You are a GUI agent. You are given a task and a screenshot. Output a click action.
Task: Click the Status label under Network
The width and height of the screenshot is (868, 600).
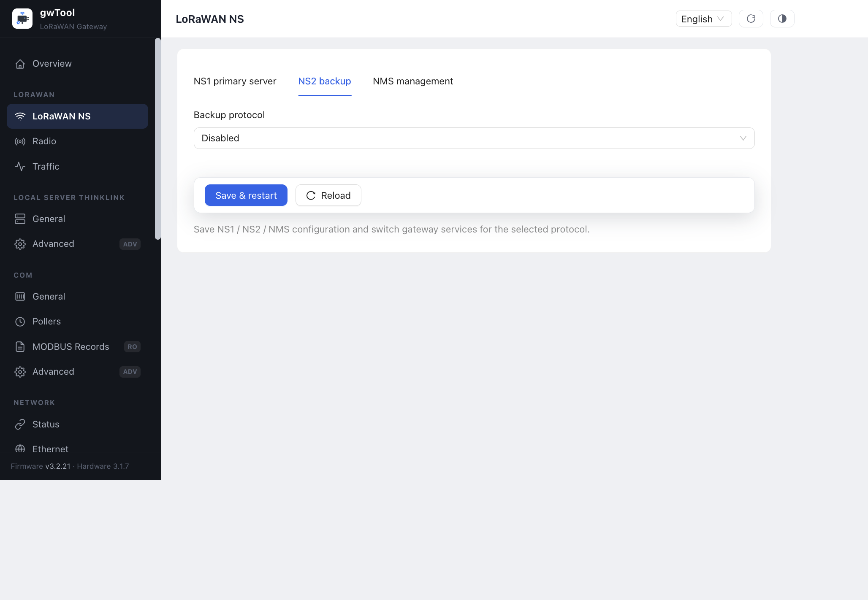coord(46,424)
